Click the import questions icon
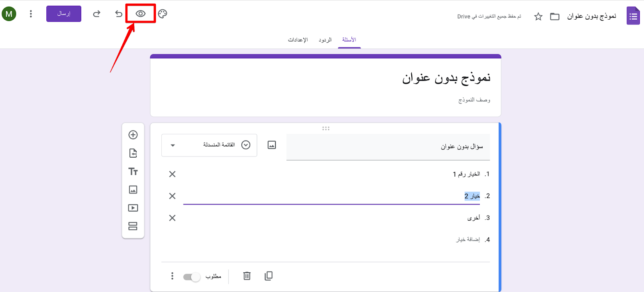 tap(133, 153)
